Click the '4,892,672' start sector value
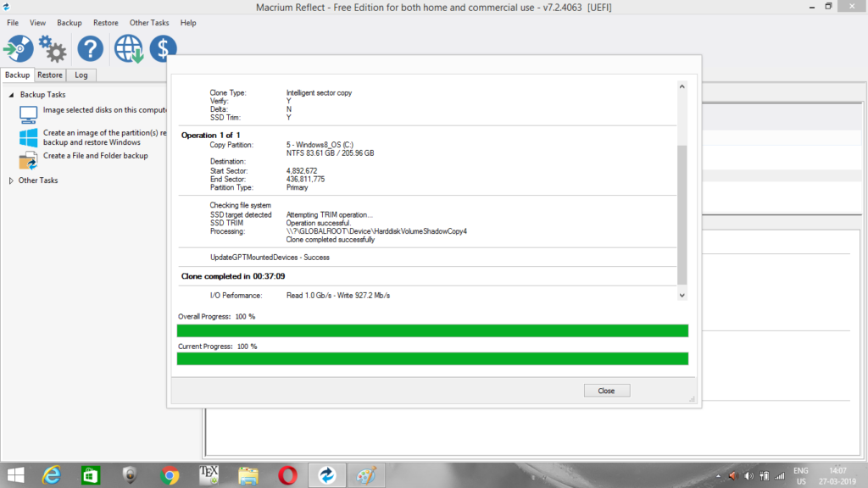 click(x=302, y=171)
